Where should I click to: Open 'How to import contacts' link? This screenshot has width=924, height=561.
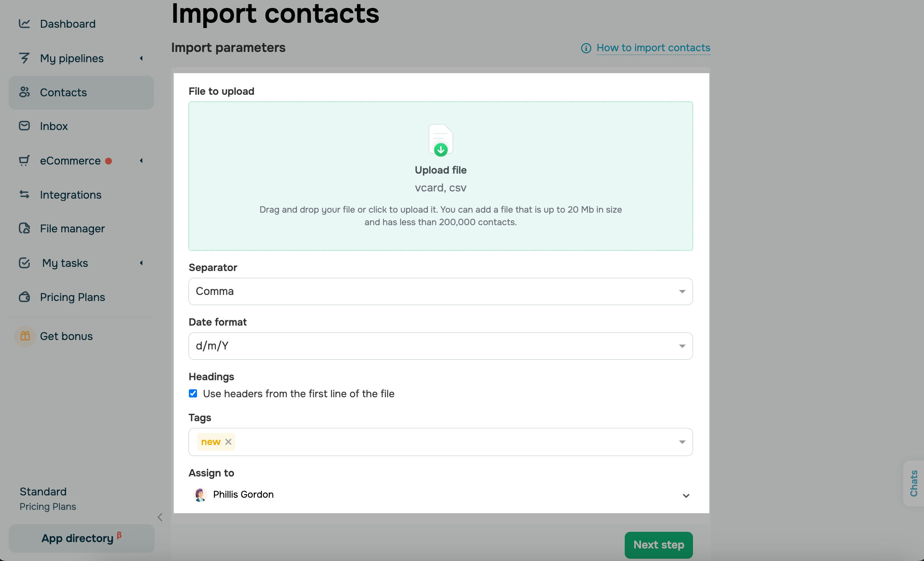[653, 48]
